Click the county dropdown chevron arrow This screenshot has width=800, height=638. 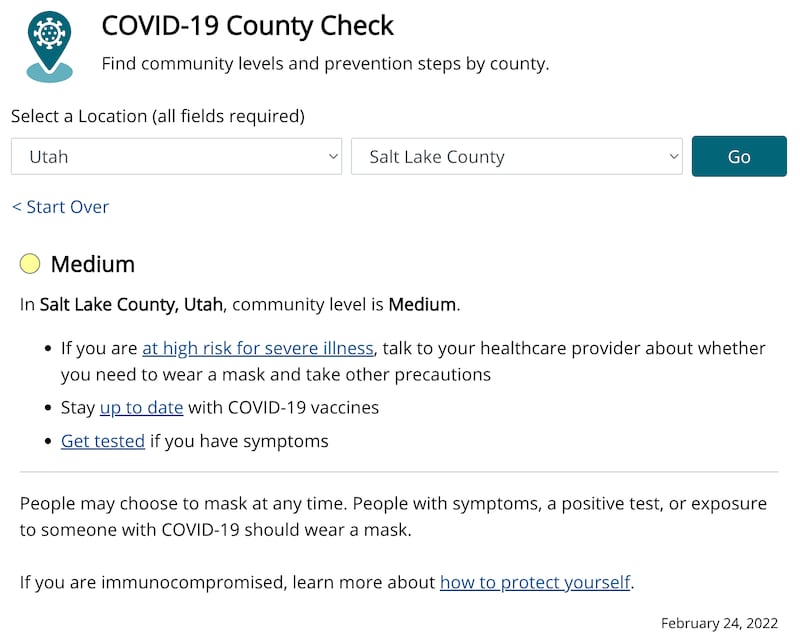point(672,156)
